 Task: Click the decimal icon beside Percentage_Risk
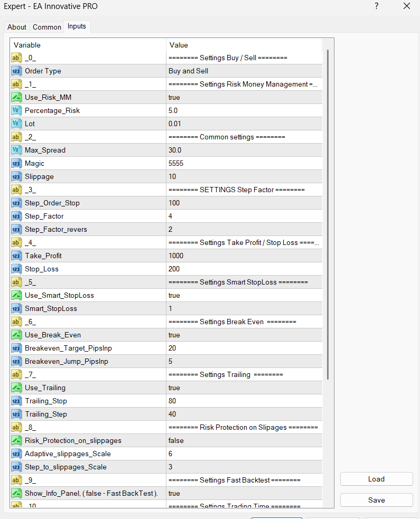[x=16, y=110]
